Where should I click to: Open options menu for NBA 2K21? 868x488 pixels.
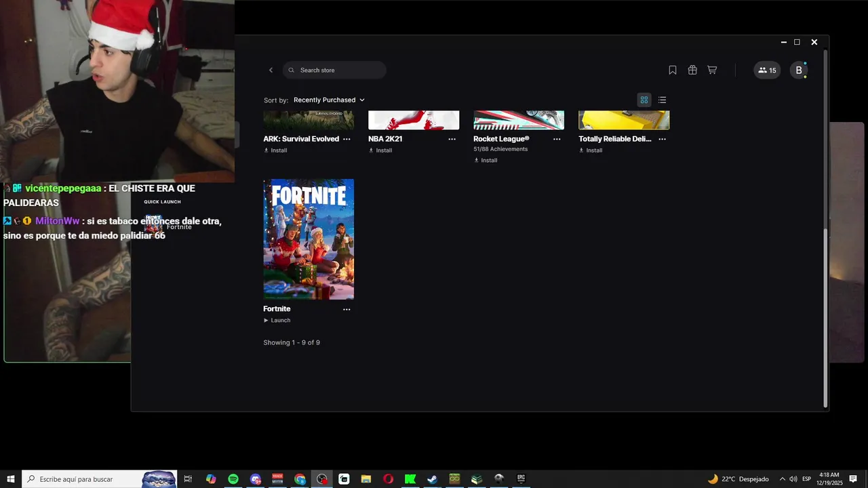(x=452, y=139)
